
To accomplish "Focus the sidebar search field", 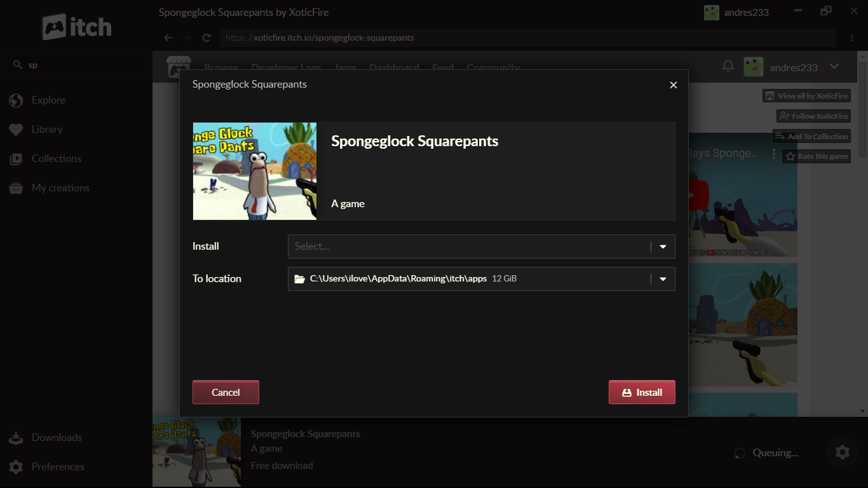I will pos(76,65).
